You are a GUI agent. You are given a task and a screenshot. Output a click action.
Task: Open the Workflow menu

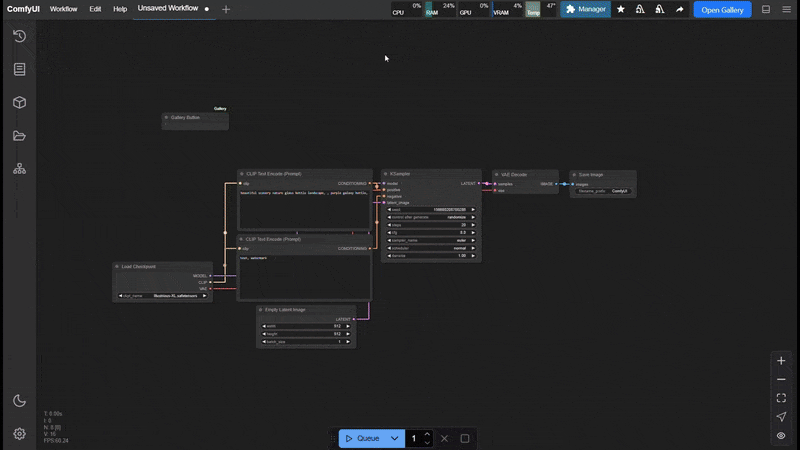(x=63, y=9)
